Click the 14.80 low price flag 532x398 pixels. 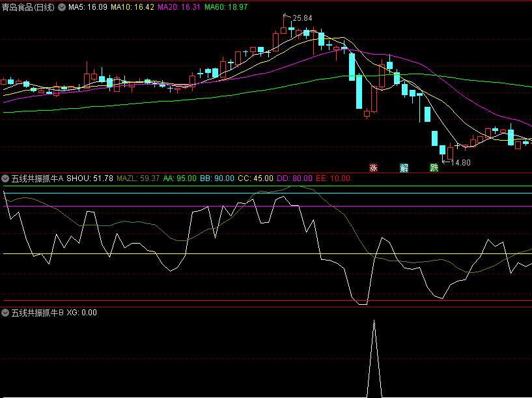(460, 162)
